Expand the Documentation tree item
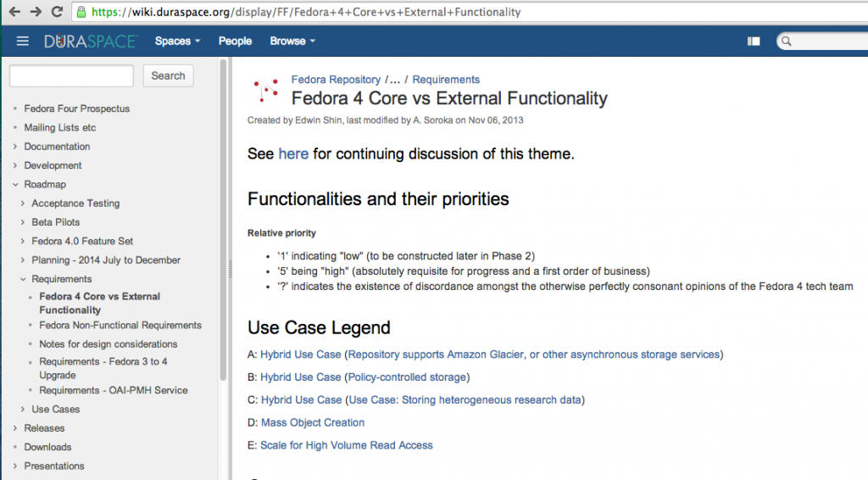Screen dimensions: 868x480 15,147
